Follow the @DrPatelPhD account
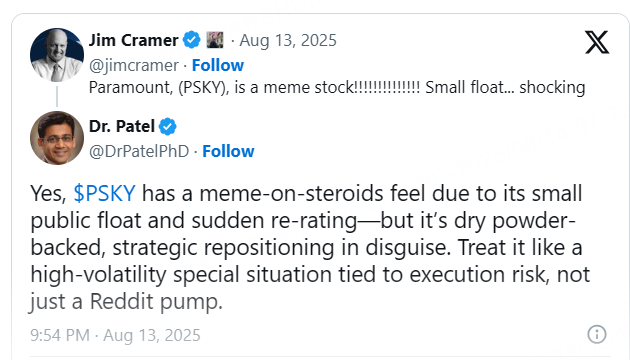The image size is (630, 360). coord(228,151)
